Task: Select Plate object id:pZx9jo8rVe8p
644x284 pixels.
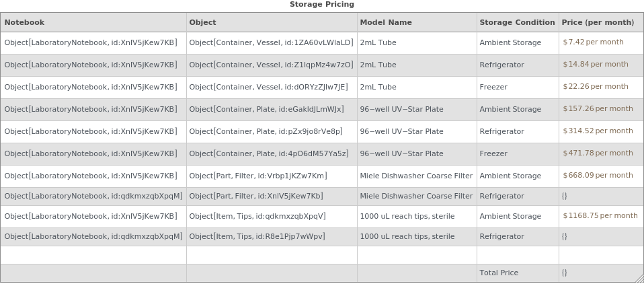Action: click(266, 131)
